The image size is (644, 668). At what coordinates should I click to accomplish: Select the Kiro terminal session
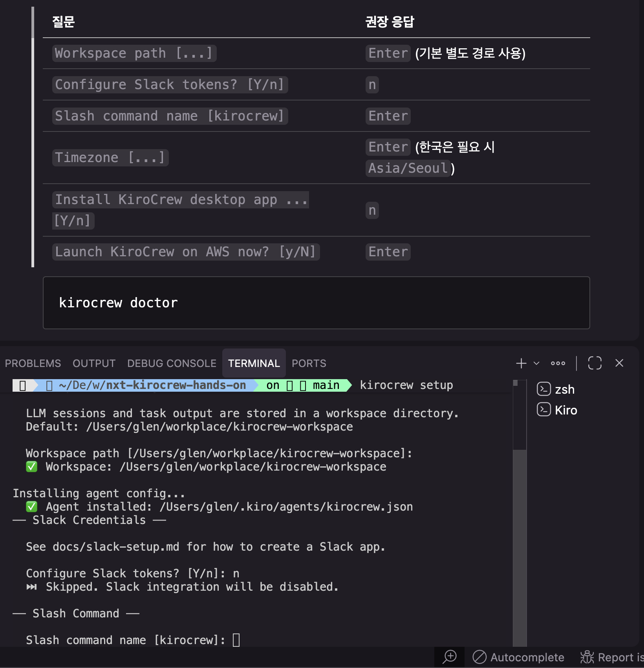click(566, 410)
